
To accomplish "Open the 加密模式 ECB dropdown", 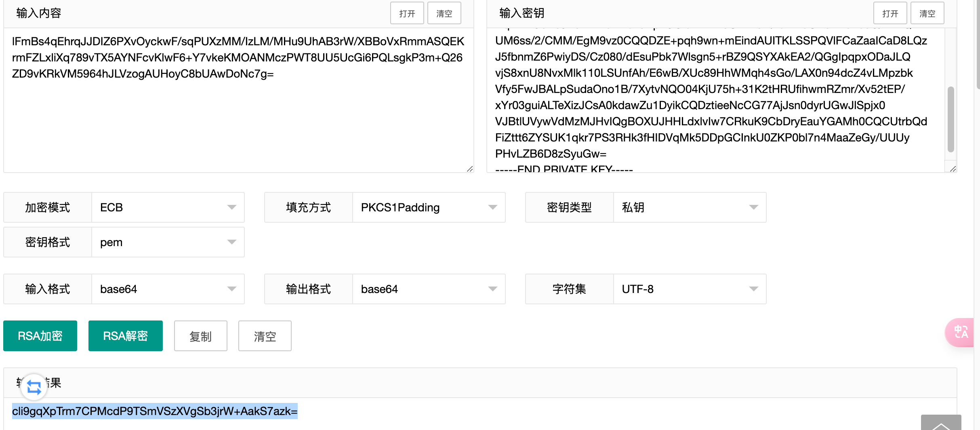I will pyautogui.click(x=168, y=207).
